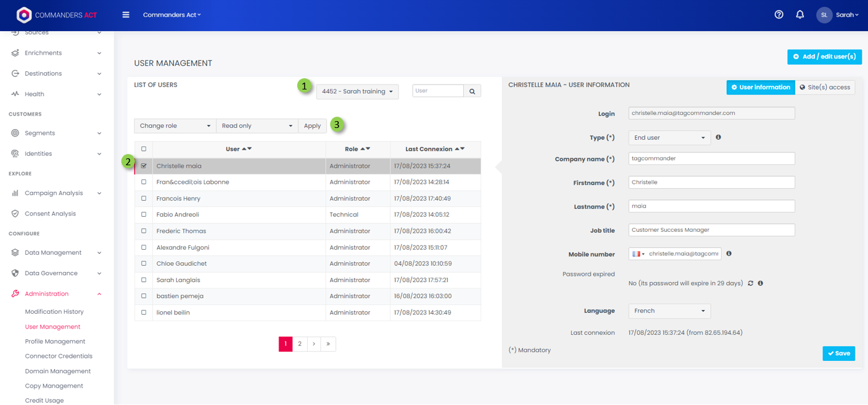Toggle the hamburger menu icon
The width and height of the screenshot is (868, 405).
click(x=126, y=15)
